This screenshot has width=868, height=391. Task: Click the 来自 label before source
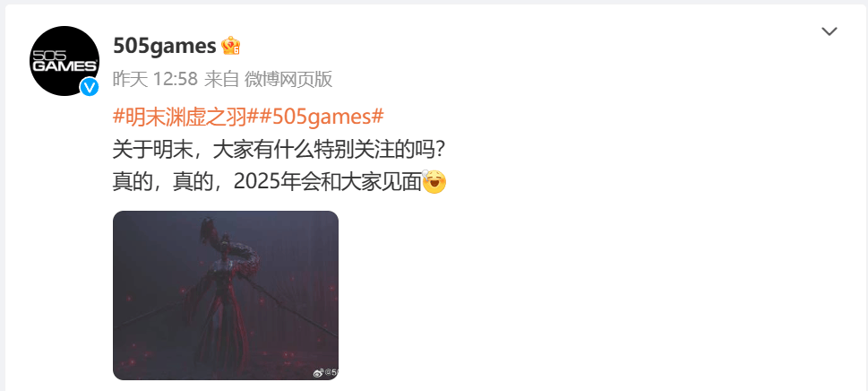point(221,79)
